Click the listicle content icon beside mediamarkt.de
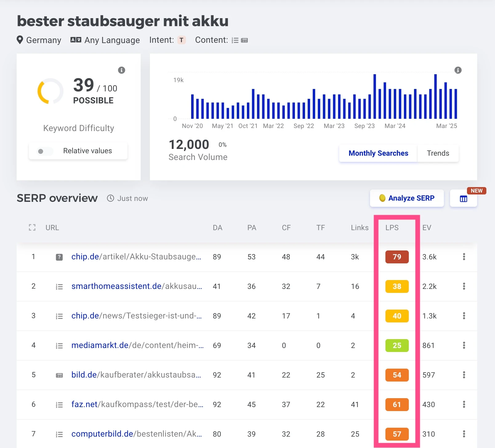The height and width of the screenshot is (448, 495). (59, 346)
